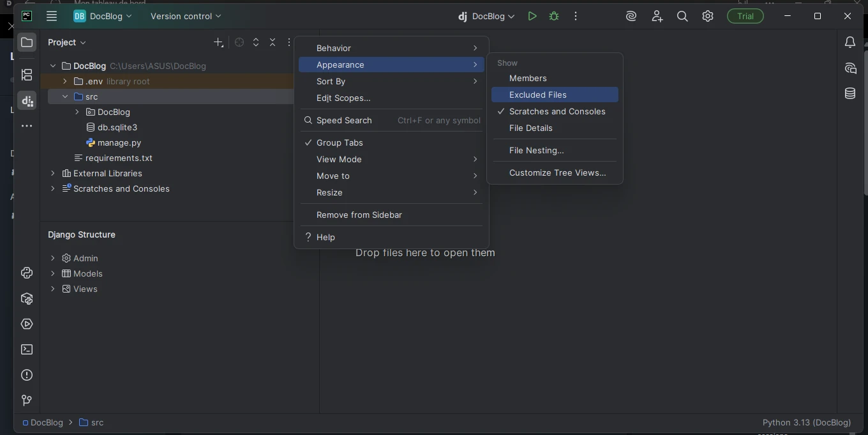Expand the .env library root folder
Image resolution: width=868 pixels, height=435 pixels.
click(65, 81)
